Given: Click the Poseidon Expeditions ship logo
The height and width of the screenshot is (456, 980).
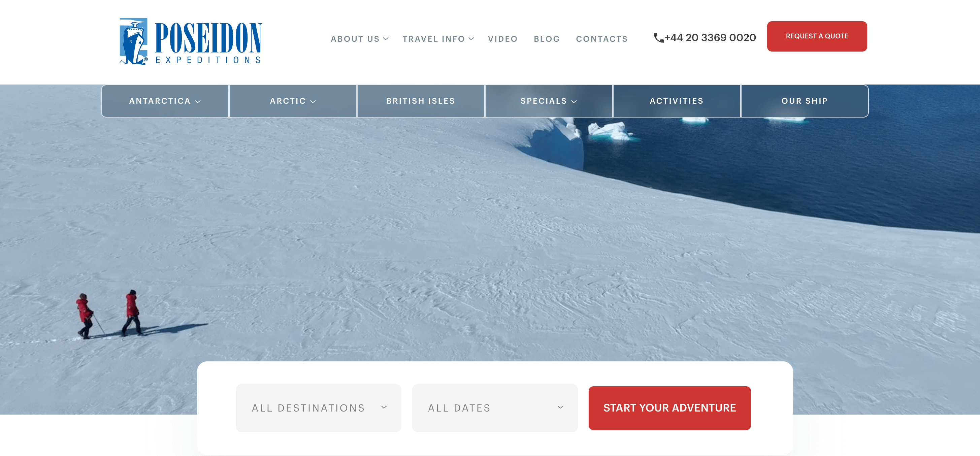Looking at the screenshot, I should point(134,41).
